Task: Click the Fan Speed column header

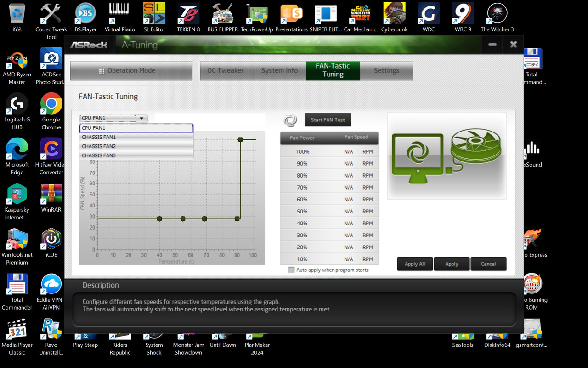Action: click(356, 137)
